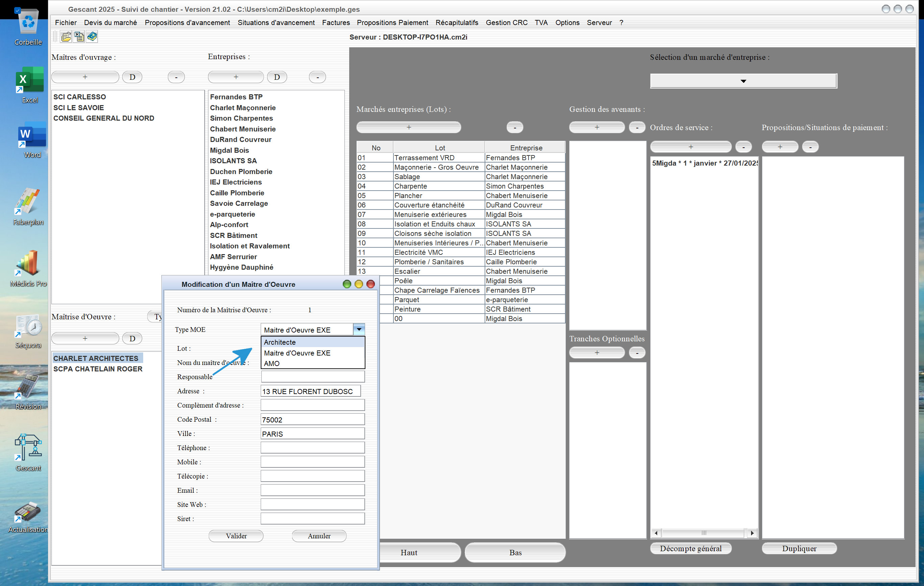Click the Valider button
The width and height of the screenshot is (924, 586).
[x=236, y=536]
